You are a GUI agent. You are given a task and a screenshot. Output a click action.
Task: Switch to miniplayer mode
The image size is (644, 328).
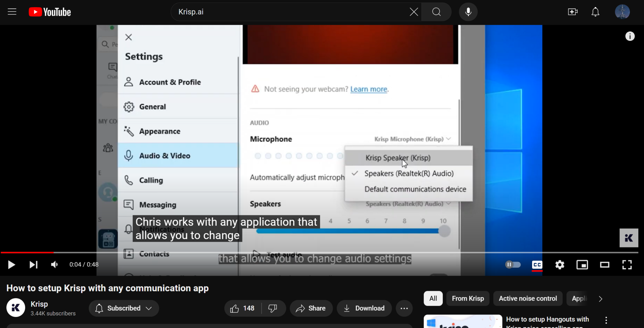pos(582,265)
